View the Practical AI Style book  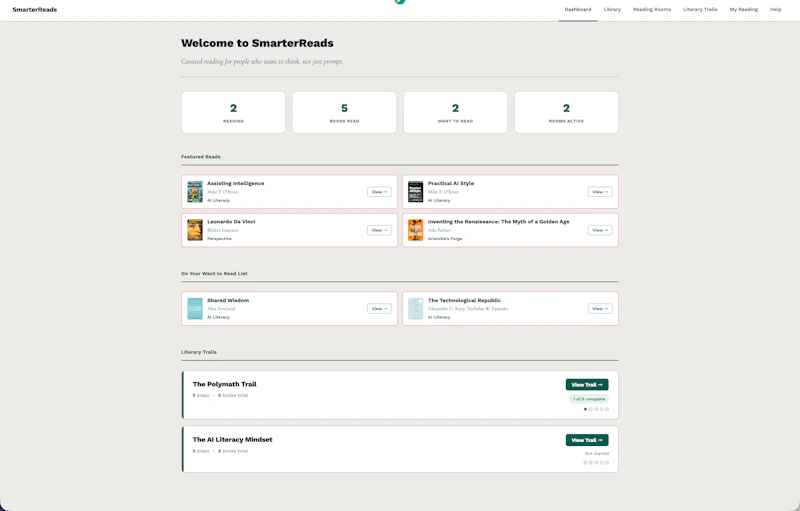coord(600,192)
